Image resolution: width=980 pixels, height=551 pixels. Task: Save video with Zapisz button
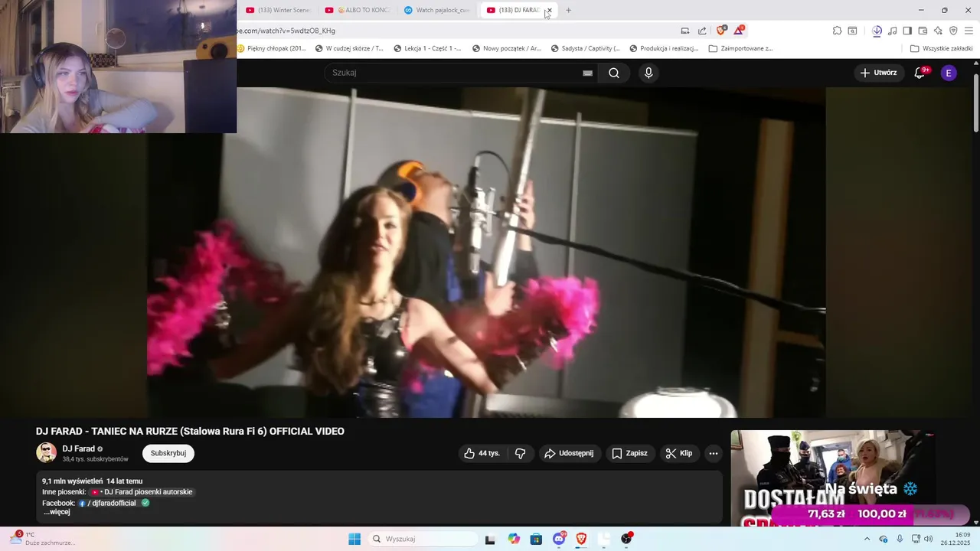click(x=629, y=453)
